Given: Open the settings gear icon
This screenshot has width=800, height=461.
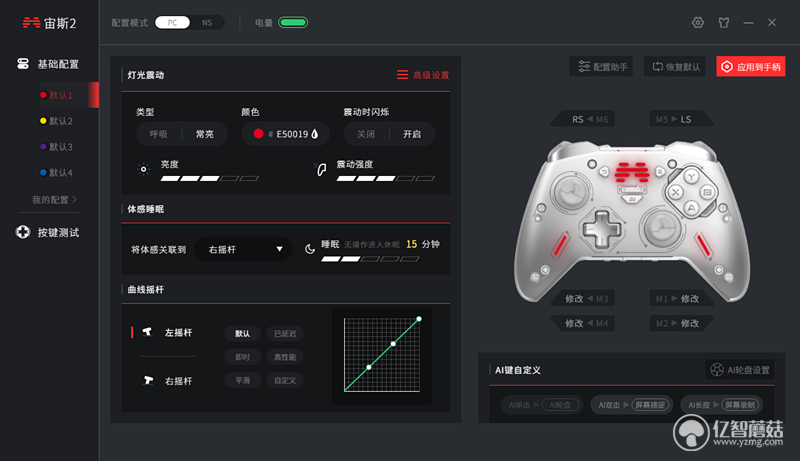Looking at the screenshot, I should pyautogui.click(x=697, y=22).
